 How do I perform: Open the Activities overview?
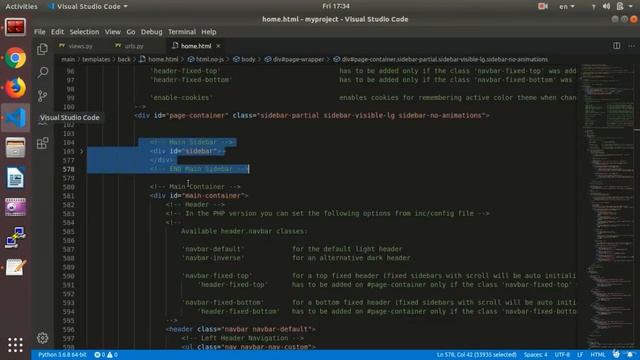point(21,6)
